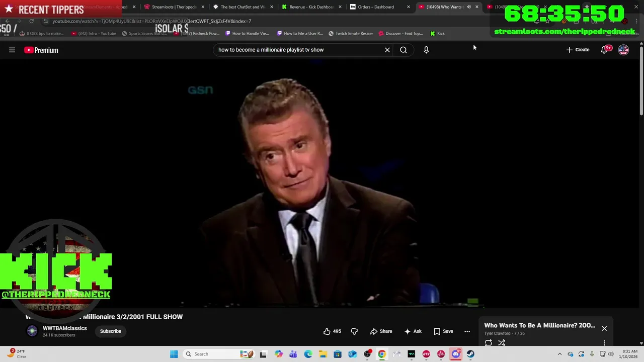Open WWTBAMclassics channel avatar
The width and height of the screenshot is (644, 362).
coord(32,331)
